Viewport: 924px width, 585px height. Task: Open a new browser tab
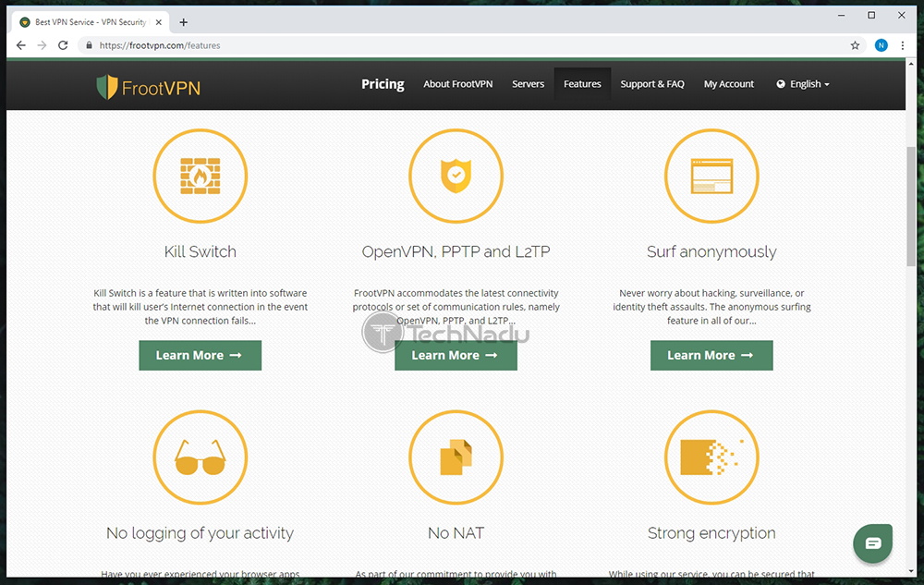(184, 22)
